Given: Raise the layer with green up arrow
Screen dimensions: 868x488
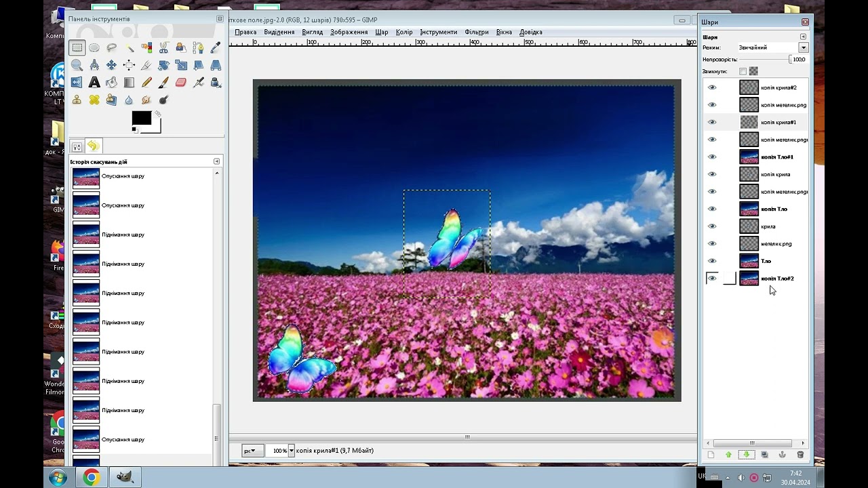Looking at the screenshot, I should (728, 455).
